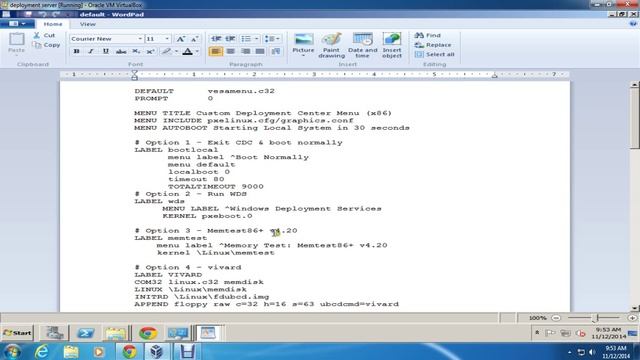Click the left indent marker on ruler
Screen dimensions: 640x360
(134, 75)
